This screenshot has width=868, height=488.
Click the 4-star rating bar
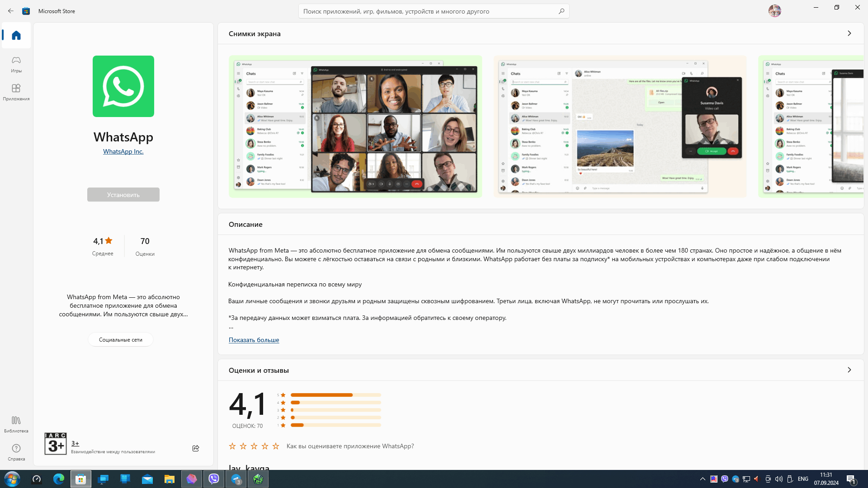tap(336, 403)
